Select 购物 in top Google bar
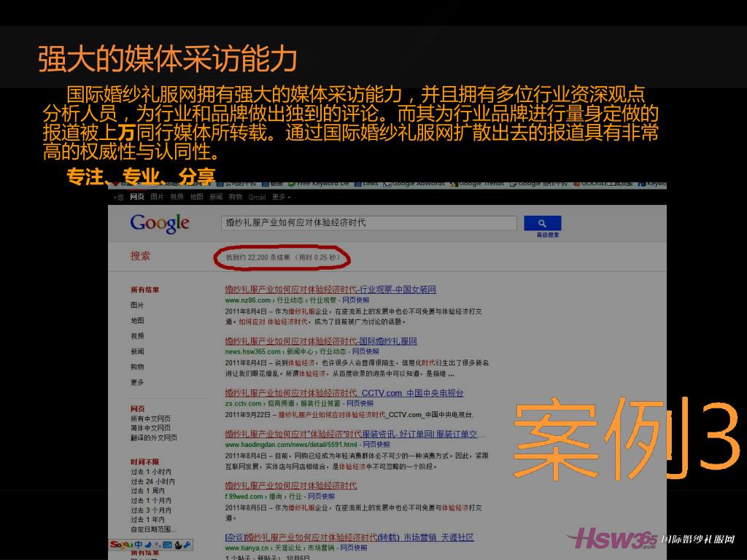Viewport: 747px width, 560px height. [x=236, y=197]
